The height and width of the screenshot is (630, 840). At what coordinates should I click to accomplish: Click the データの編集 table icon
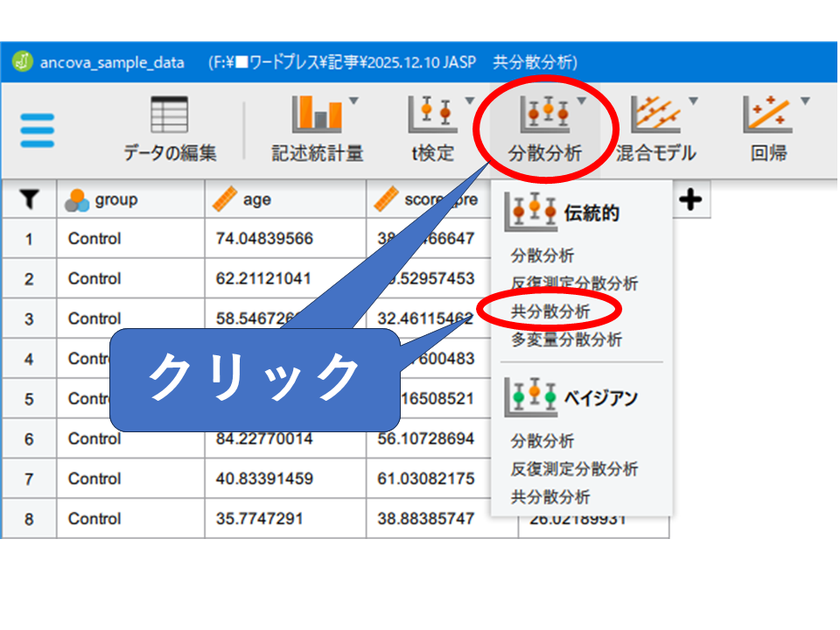170,115
